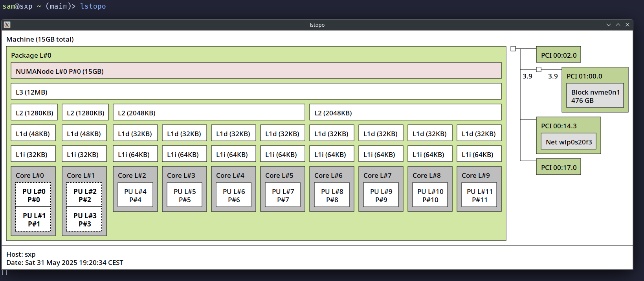Click the PCI 00:14.3 label
This screenshot has width=644, height=281.
coord(558,126)
